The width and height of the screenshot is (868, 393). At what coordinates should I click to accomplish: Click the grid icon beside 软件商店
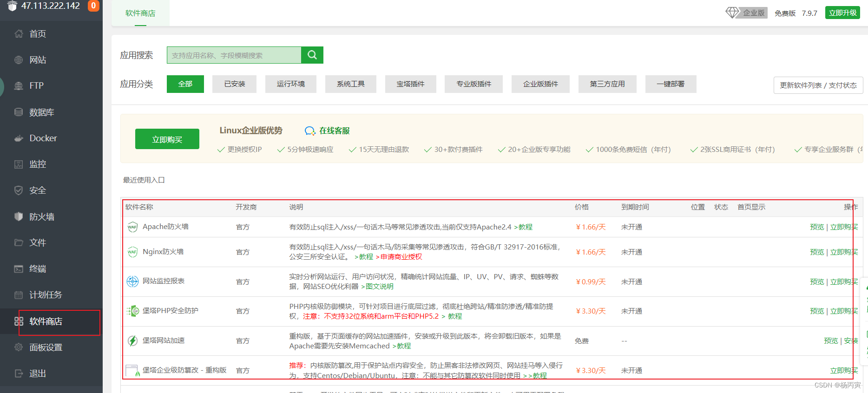pyautogui.click(x=19, y=321)
